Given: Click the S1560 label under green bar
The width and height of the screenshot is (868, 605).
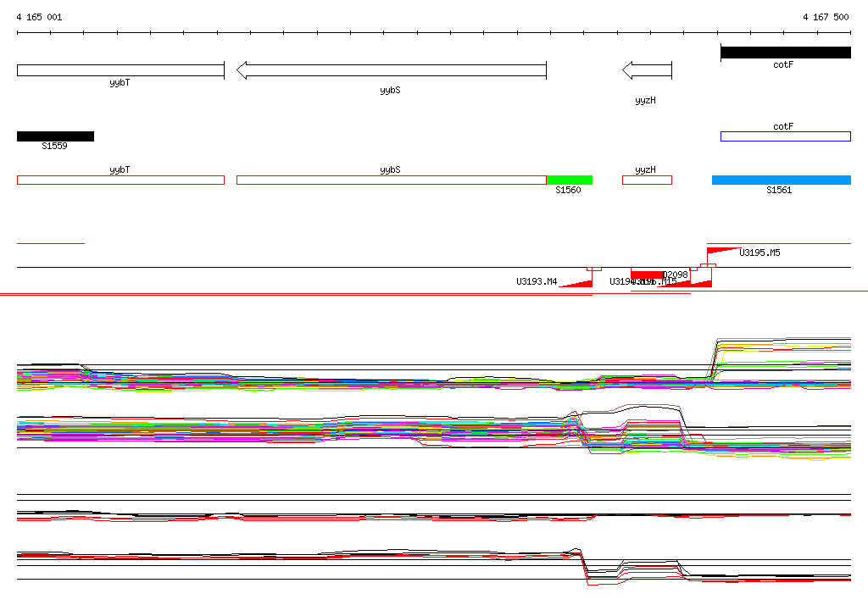Looking at the screenshot, I should click(x=568, y=191).
